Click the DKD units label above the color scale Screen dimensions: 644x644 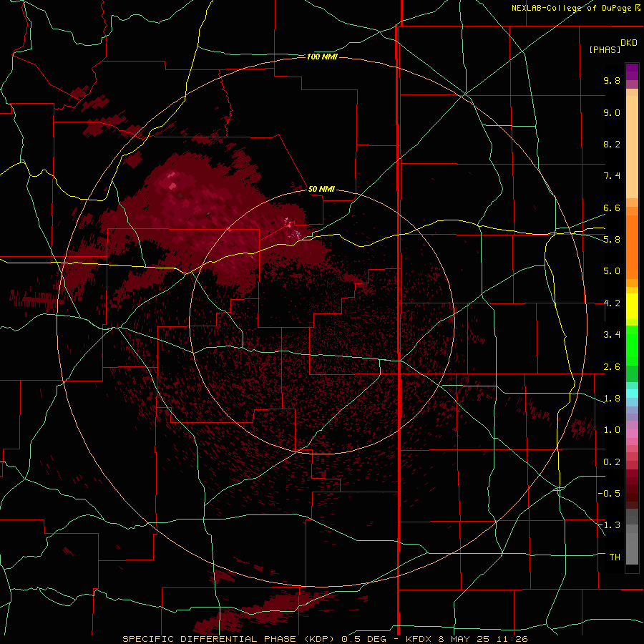[629, 42]
